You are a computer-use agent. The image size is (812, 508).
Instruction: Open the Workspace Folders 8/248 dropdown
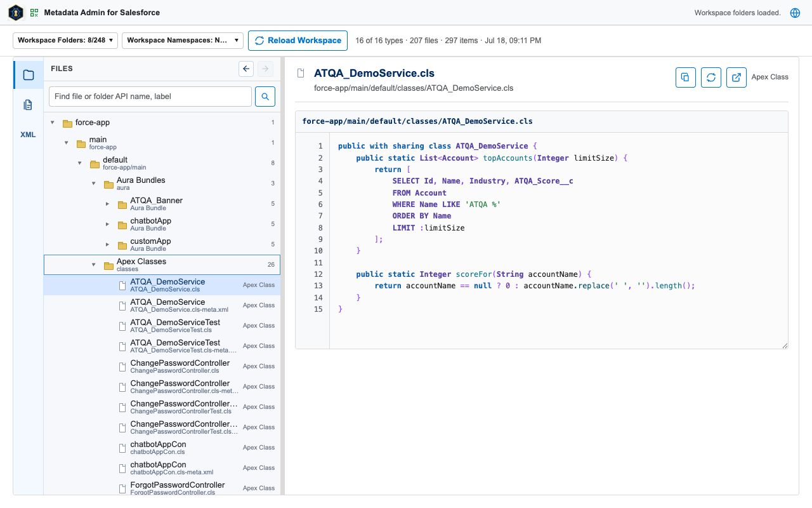[x=65, y=40]
